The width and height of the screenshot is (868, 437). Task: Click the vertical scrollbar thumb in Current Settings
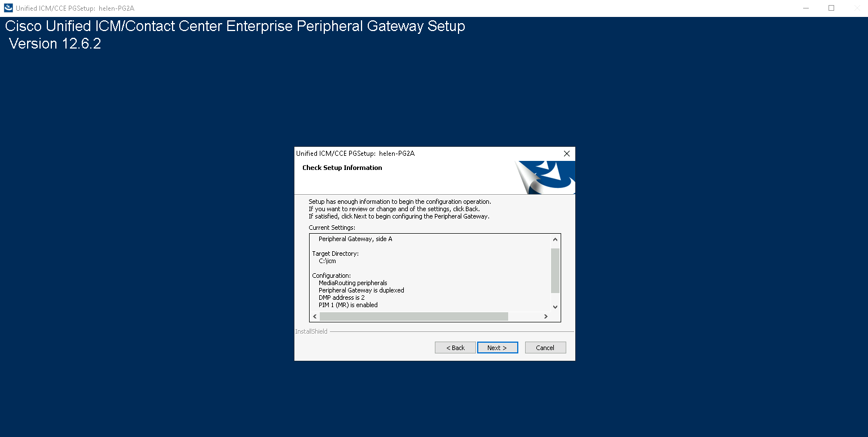click(555, 270)
